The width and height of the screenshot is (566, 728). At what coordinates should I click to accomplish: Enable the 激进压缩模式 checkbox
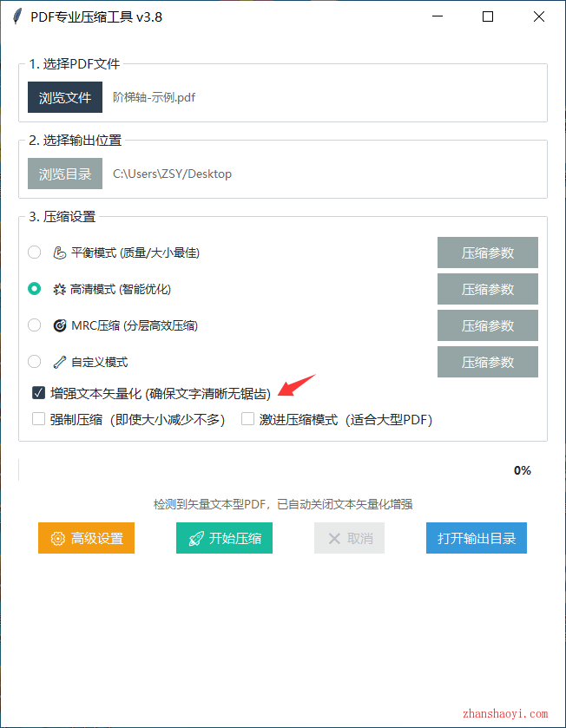click(x=248, y=419)
